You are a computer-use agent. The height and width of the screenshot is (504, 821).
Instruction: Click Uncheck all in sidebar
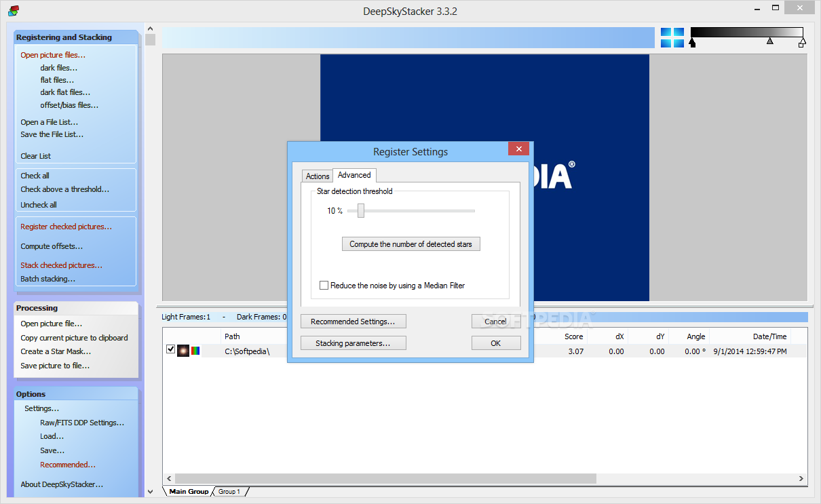pos(39,205)
